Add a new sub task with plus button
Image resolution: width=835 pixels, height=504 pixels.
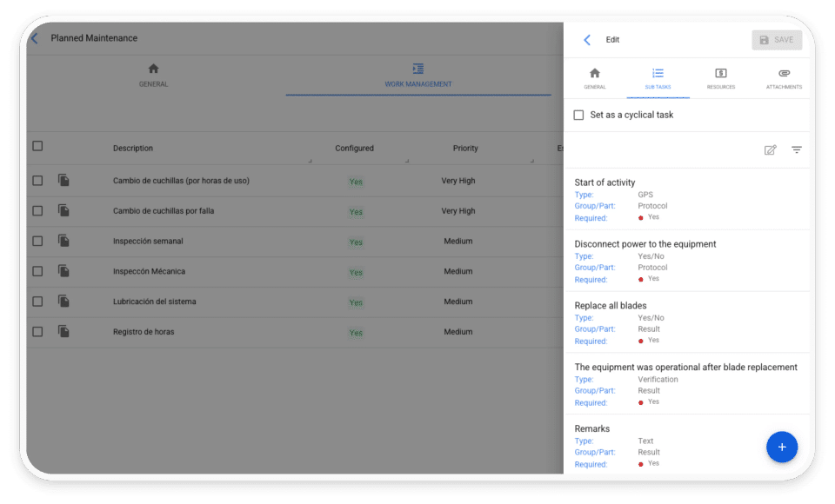pyautogui.click(x=782, y=447)
